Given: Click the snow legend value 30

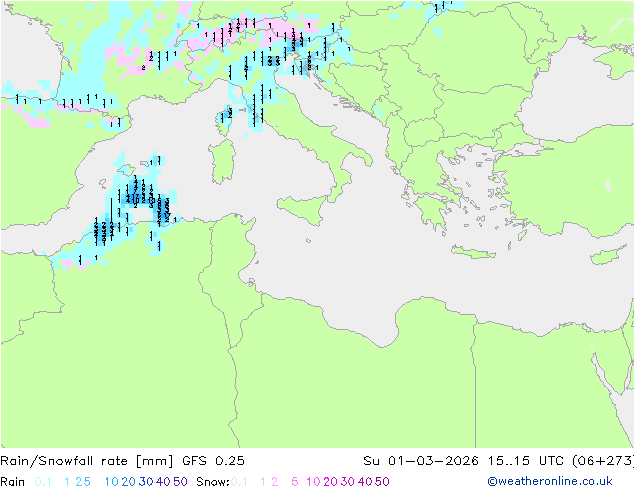Looking at the screenshot, I should pos(348,482).
